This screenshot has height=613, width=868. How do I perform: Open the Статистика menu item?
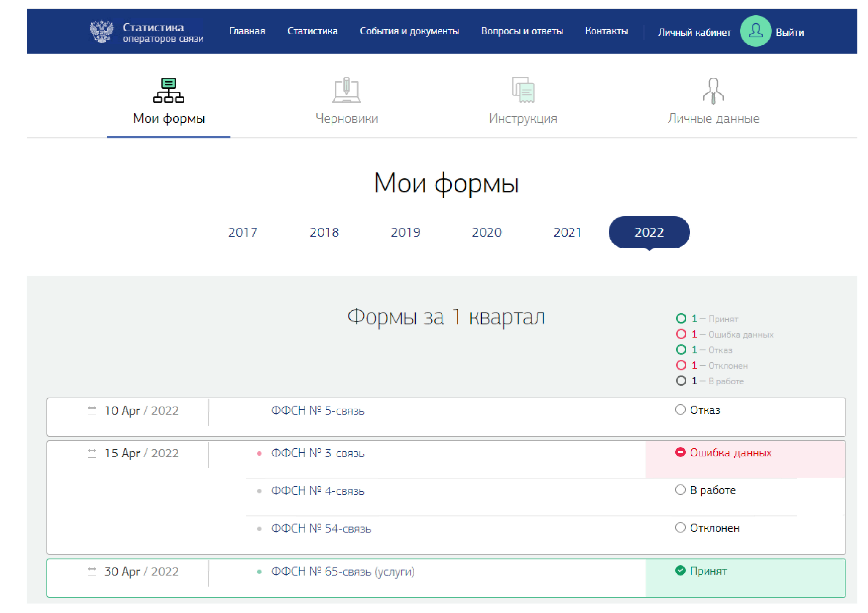pos(312,31)
